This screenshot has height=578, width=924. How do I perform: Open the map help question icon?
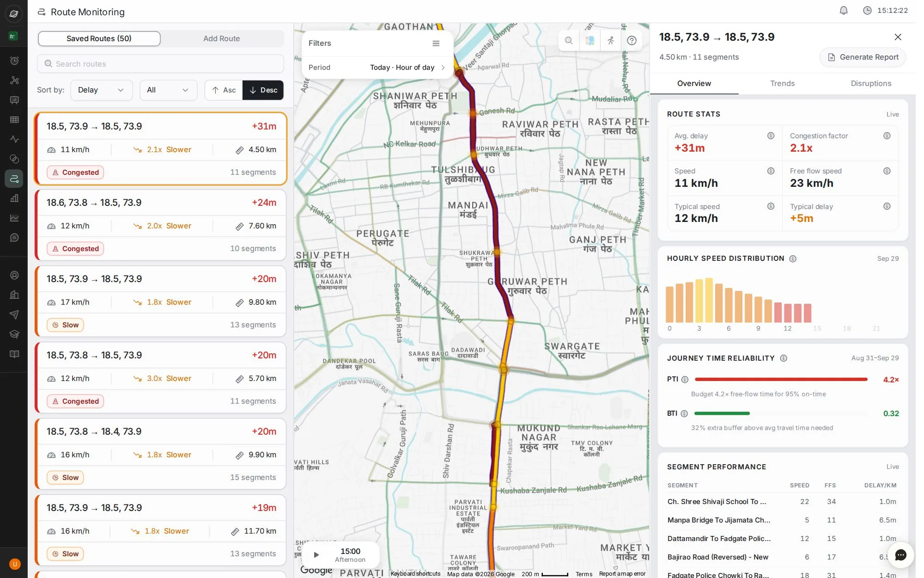tap(632, 41)
